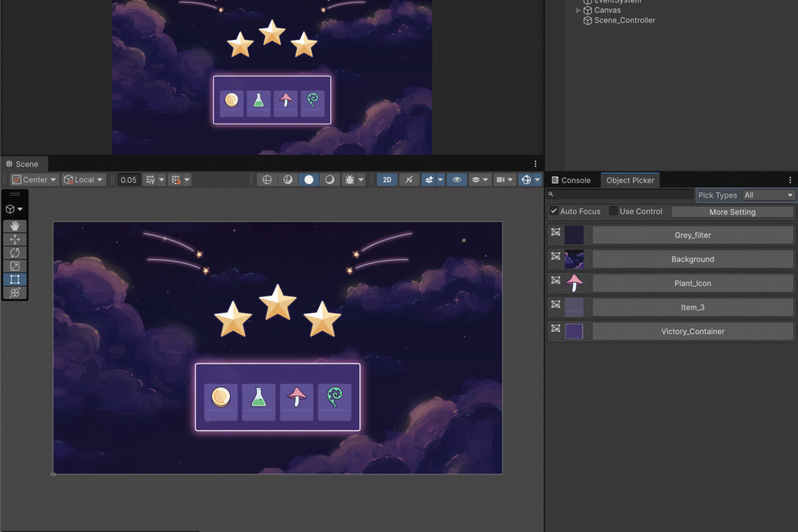The height and width of the screenshot is (532, 798).
Task: Open the Local rotation handle dropdown
Action: pos(84,180)
